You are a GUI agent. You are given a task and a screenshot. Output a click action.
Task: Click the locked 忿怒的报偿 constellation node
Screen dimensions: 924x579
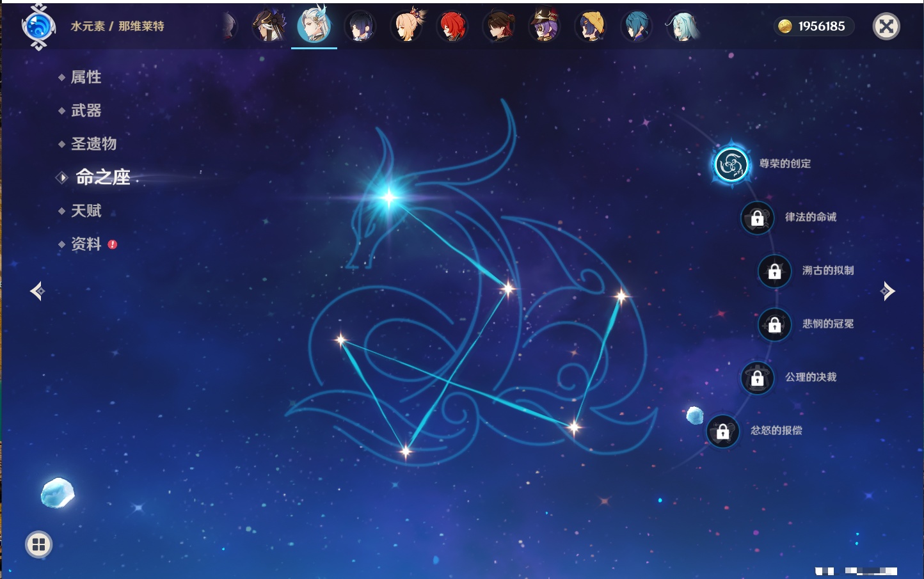click(x=722, y=432)
